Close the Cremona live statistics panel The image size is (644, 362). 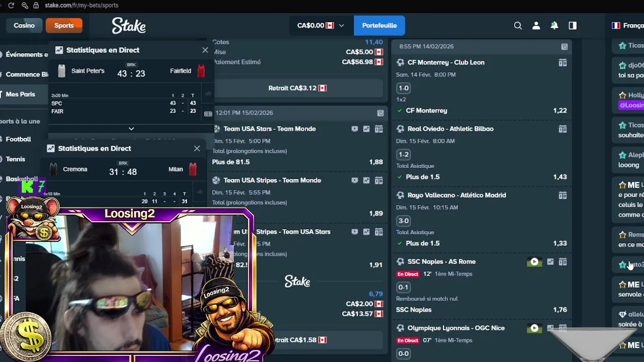pos(197,148)
